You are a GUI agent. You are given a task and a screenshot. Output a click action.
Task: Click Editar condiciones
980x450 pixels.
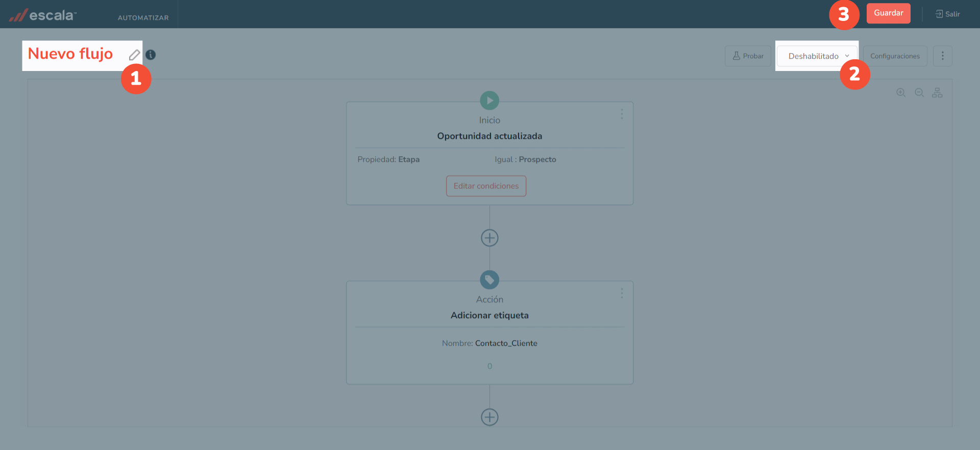pyautogui.click(x=486, y=186)
